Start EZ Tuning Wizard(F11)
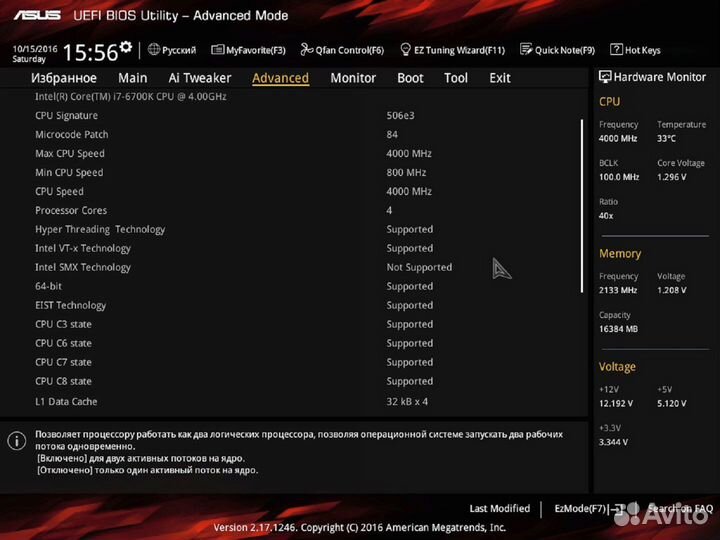This screenshot has height=540, width=720. tap(459, 50)
